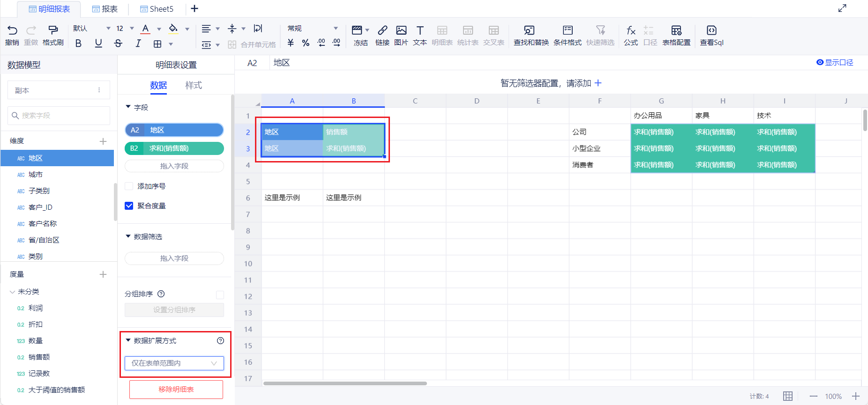Click the Formula (公式) icon
Screen dimensions: 868x405
(x=630, y=36)
